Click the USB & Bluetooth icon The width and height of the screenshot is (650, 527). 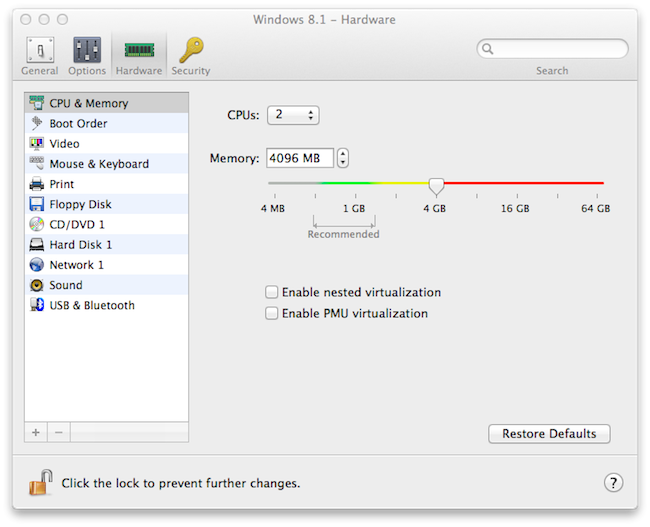(x=37, y=305)
